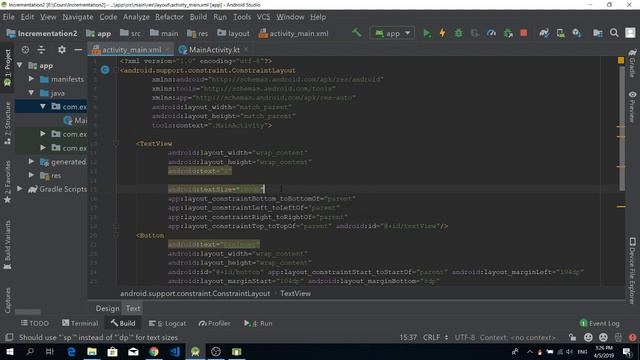The height and width of the screenshot is (360, 640).
Task: Open the Logcat tool window
Action: coord(167,323)
